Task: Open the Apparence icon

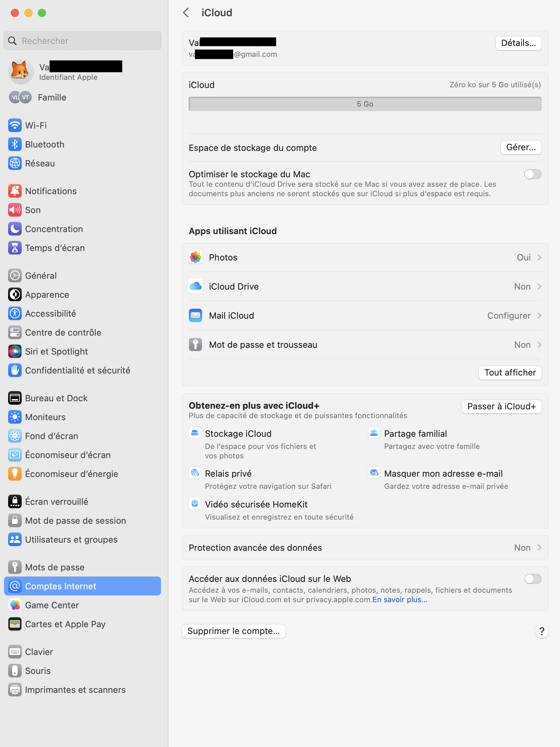Action: click(15, 295)
